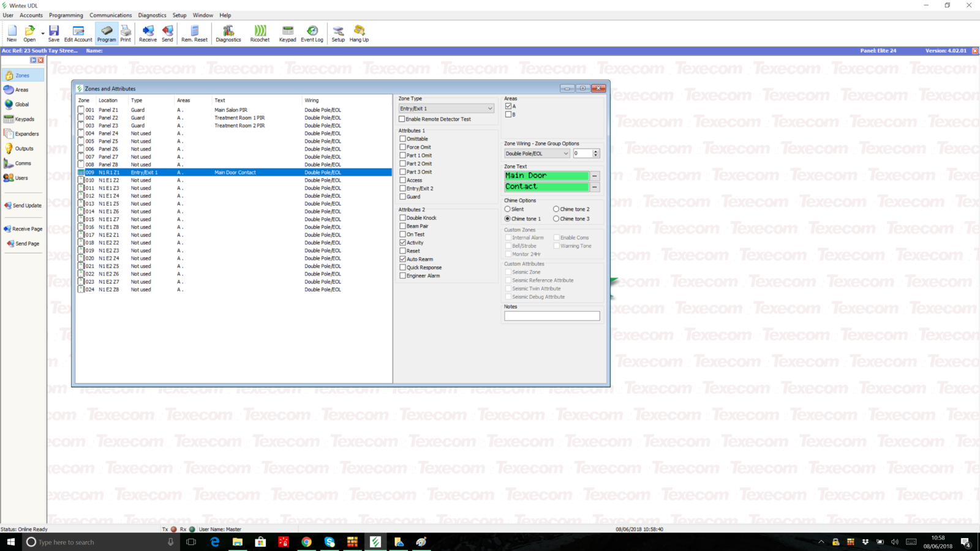Image resolution: width=980 pixels, height=551 pixels.
Task: Click the Hang Up icon
Action: coord(359,33)
